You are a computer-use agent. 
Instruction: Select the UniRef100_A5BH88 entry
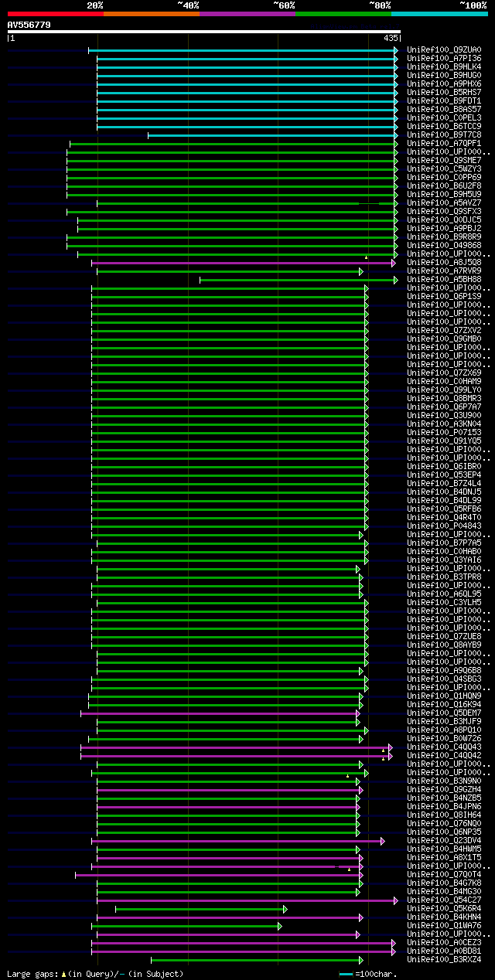click(444, 280)
